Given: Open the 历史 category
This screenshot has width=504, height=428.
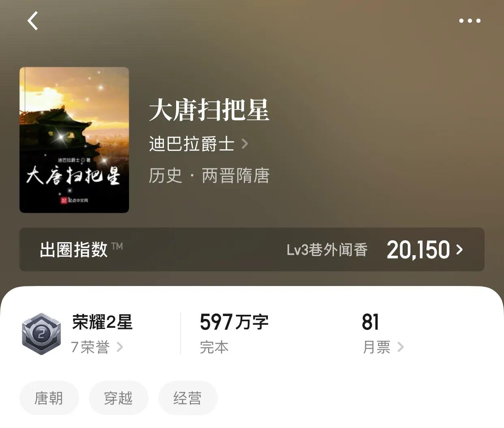Looking at the screenshot, I should point(165,176).
